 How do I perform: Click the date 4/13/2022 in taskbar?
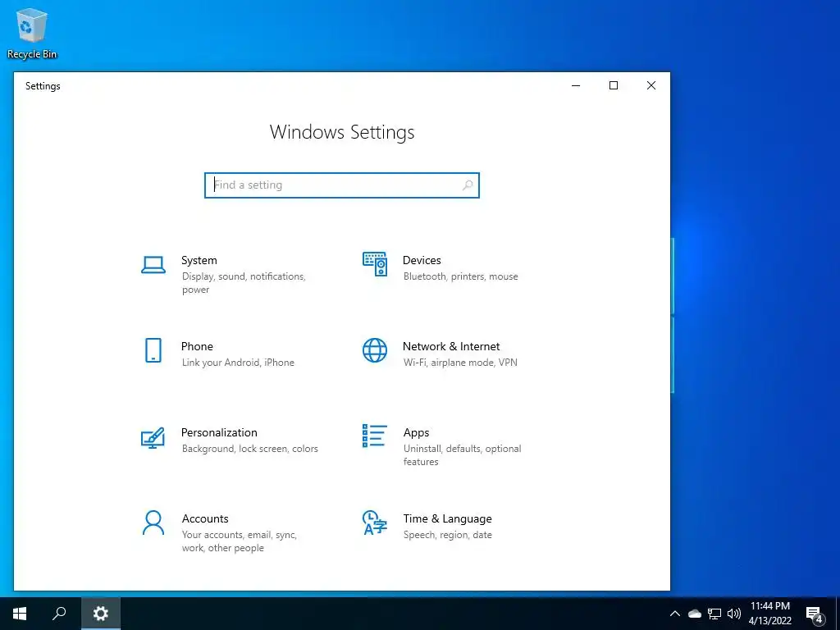[769, 621]
